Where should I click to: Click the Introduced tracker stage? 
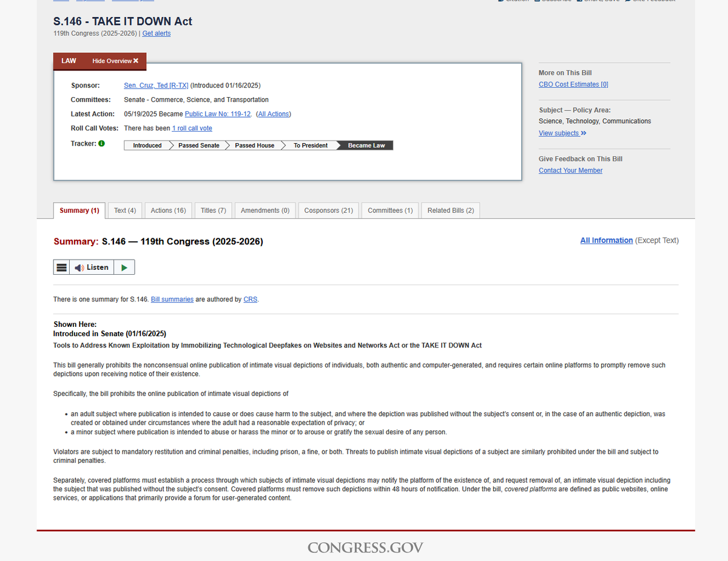tap(147, 146)
